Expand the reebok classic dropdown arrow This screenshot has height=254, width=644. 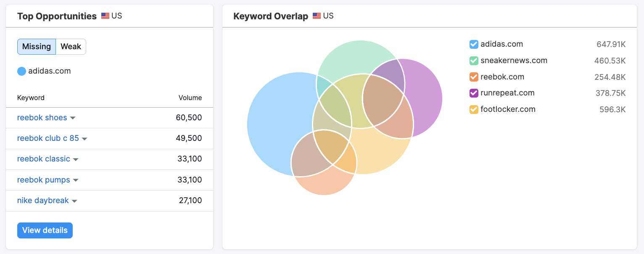(76, 159)
